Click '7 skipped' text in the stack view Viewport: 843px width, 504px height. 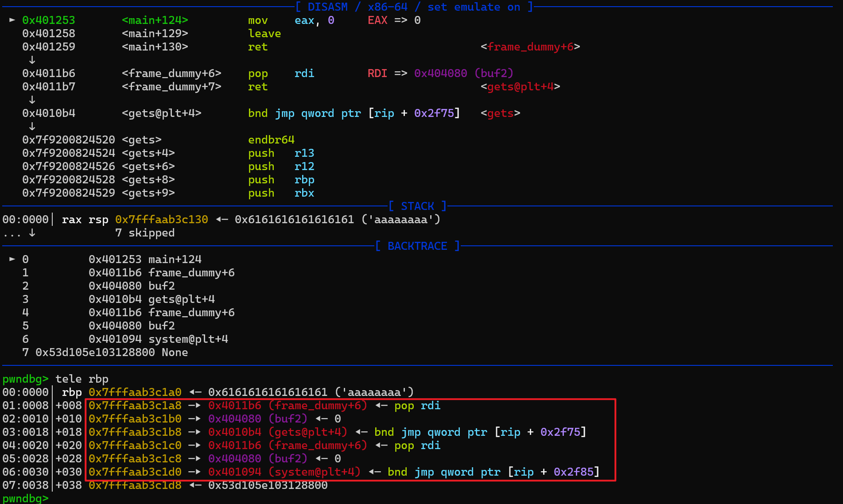coord(145,233)
